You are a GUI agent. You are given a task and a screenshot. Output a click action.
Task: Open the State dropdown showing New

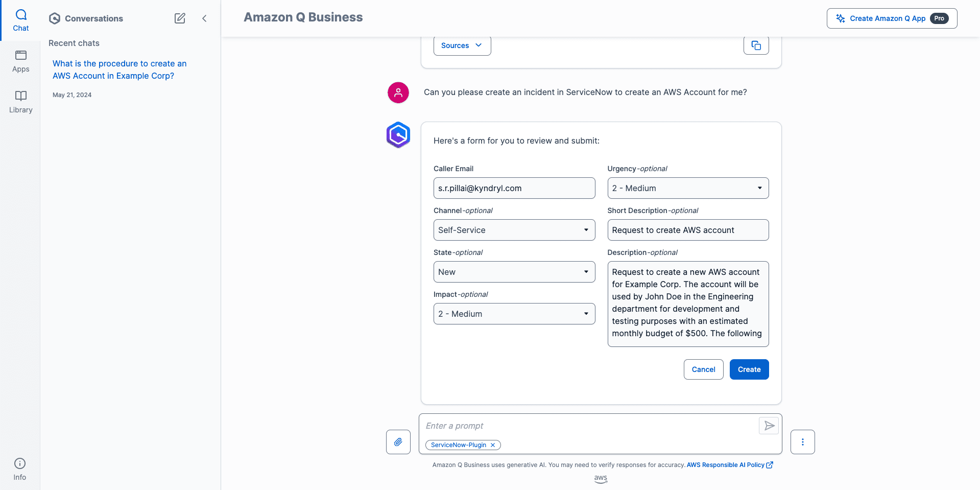[x=514, y=272]
